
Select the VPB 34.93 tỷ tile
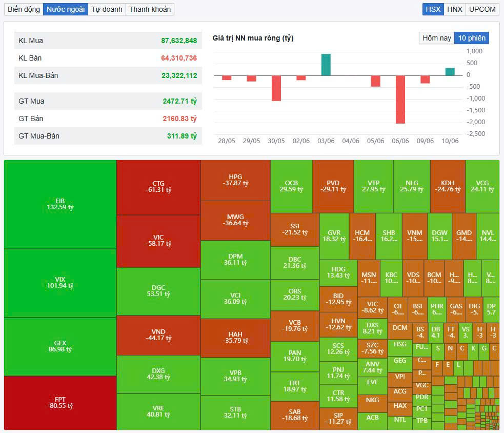click(x=236, y=377)
